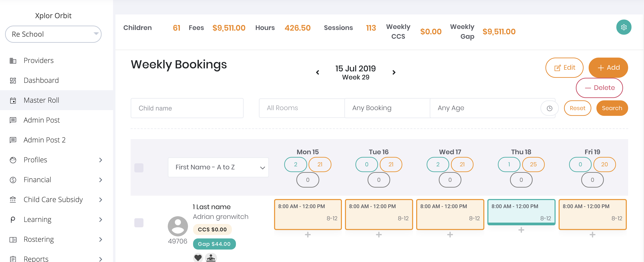Add booking plus under Thursday session
The width and height of the screenshot is (644, 262).
(521, 230)
